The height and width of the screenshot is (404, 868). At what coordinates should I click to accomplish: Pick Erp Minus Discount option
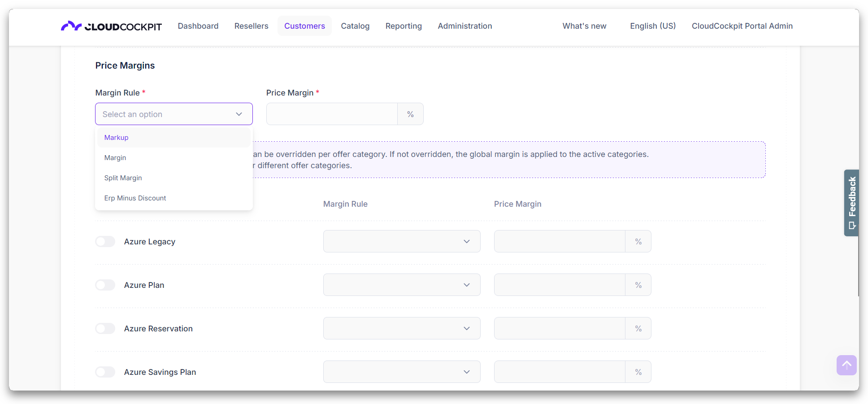[135, 198]
